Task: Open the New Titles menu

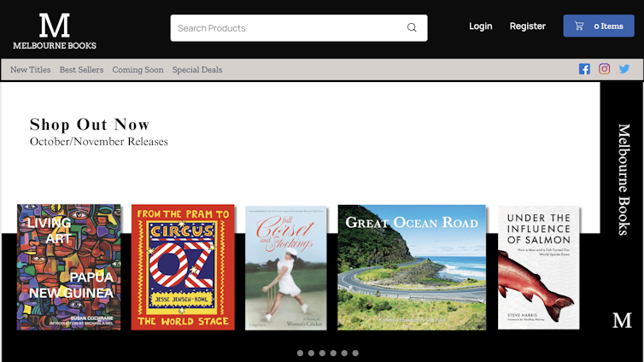Action: [30, 70]
